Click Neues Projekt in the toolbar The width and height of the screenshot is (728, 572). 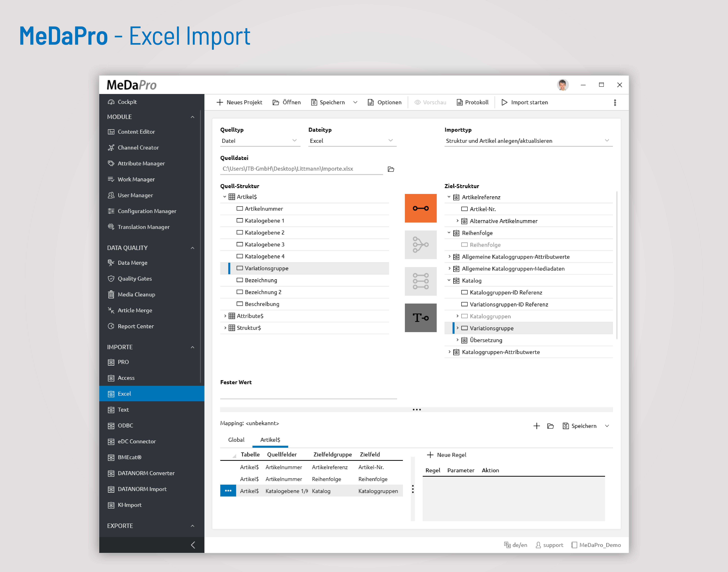pos(239,102)
